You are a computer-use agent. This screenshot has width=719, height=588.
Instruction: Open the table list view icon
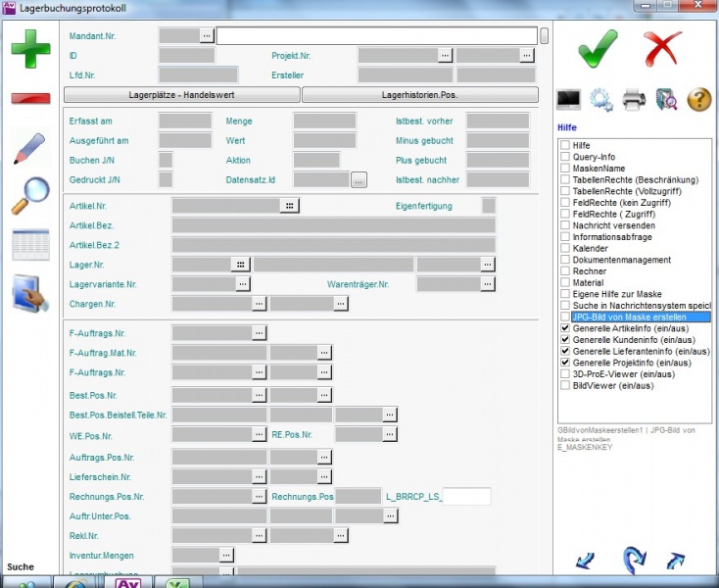click(30, 244)
